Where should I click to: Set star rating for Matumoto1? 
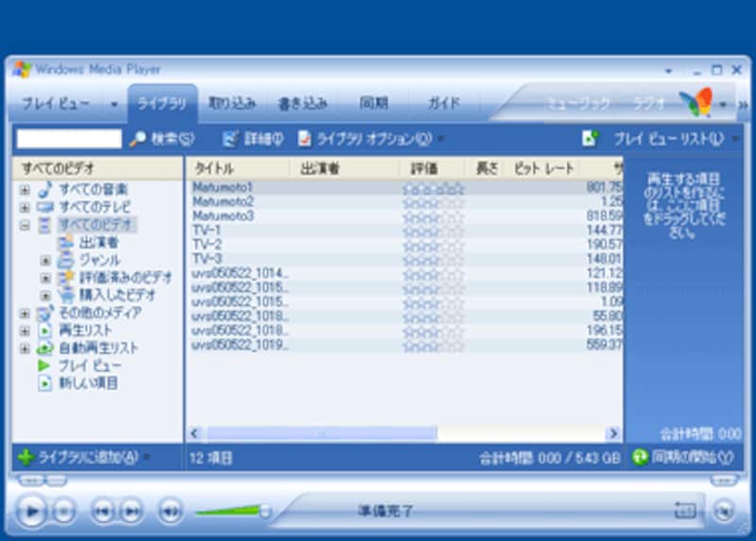click(433, 189)
